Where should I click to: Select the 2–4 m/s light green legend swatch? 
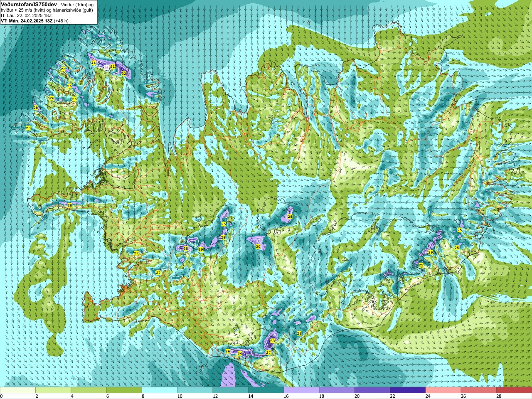(x=53, y=390)
